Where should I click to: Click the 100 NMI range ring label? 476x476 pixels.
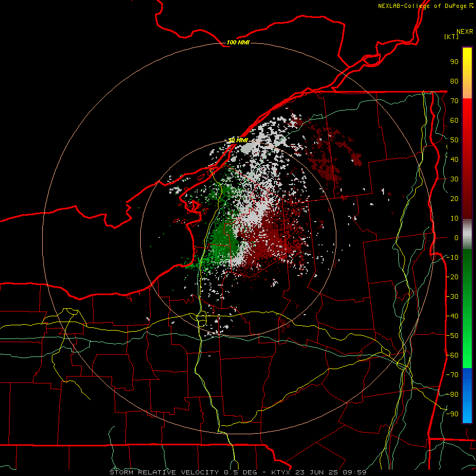[237, 42]
